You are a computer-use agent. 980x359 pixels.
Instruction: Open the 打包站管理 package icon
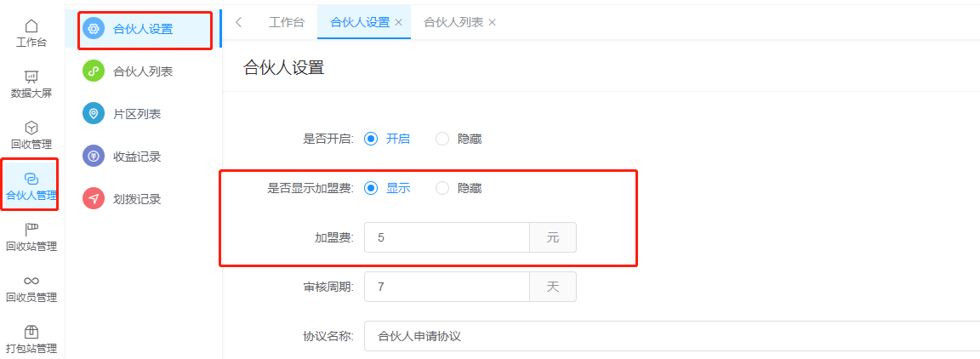pos(31,332)
